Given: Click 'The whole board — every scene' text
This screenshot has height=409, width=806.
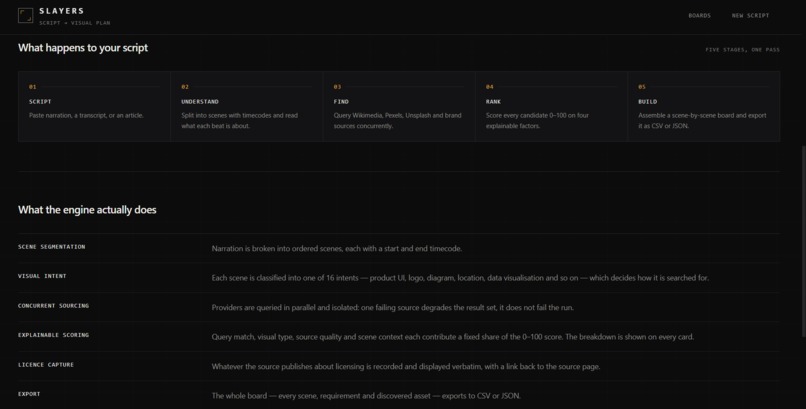Looking at the screenshot, I should pyautogui.click(x=366, y=396).
